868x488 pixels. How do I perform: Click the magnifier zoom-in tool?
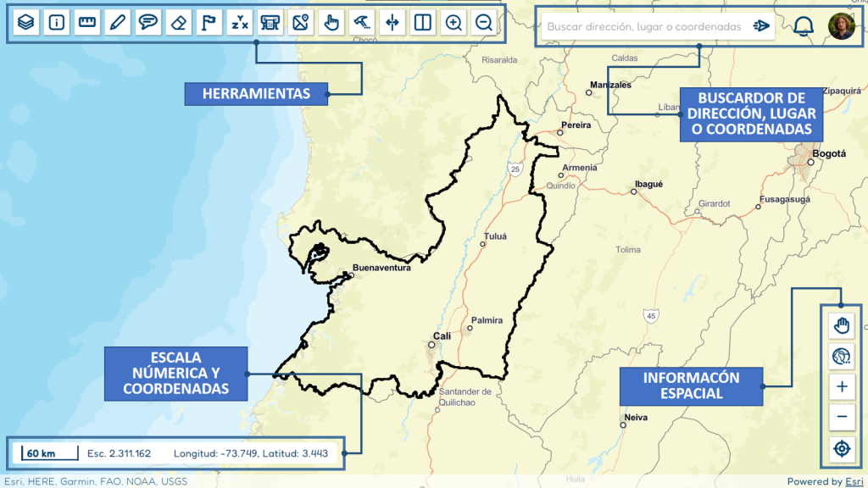[453, 23]
